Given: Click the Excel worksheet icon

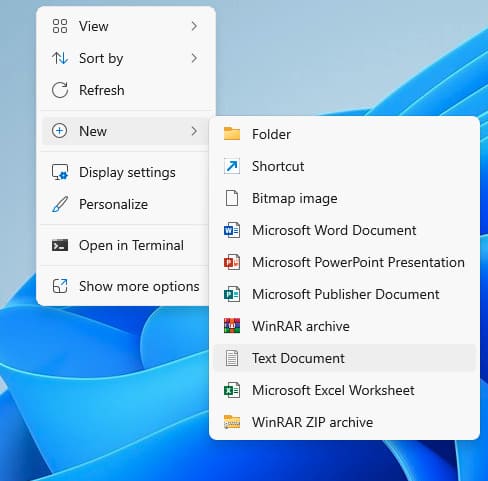Looking at the screenshot, I should click(x=232, y=390).
